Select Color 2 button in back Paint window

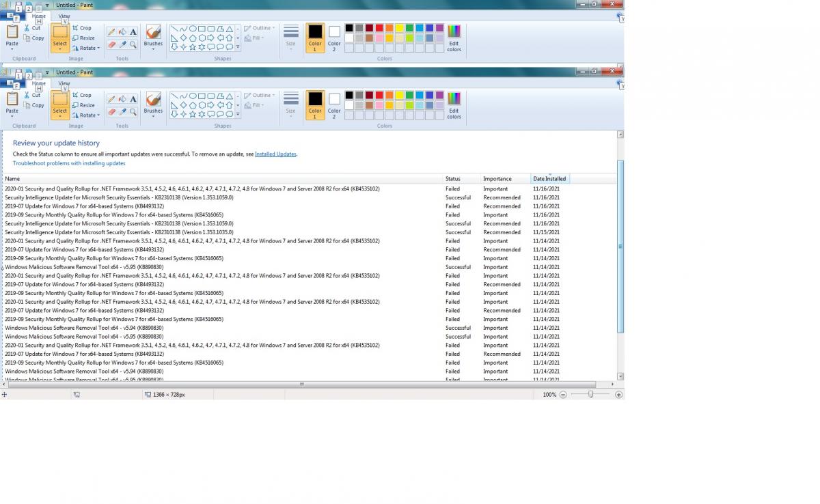(x=334, y=38)
